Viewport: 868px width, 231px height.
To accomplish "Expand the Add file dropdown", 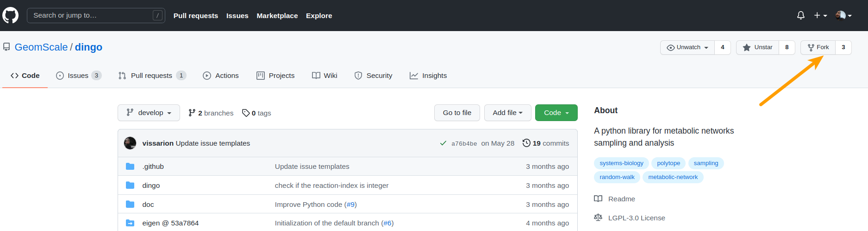I will tap(507, 113).
